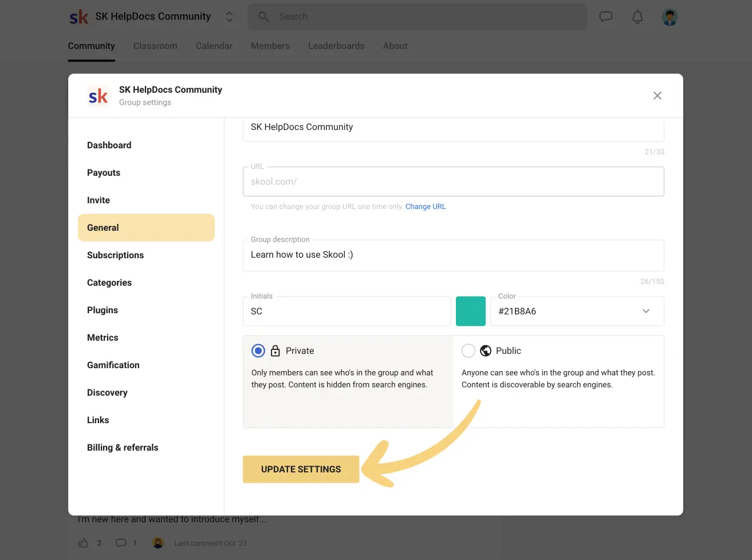752x560 pixels.
Task: Click the SK logo in the top header
Action: pyautogui.click(x=79, y=17)
